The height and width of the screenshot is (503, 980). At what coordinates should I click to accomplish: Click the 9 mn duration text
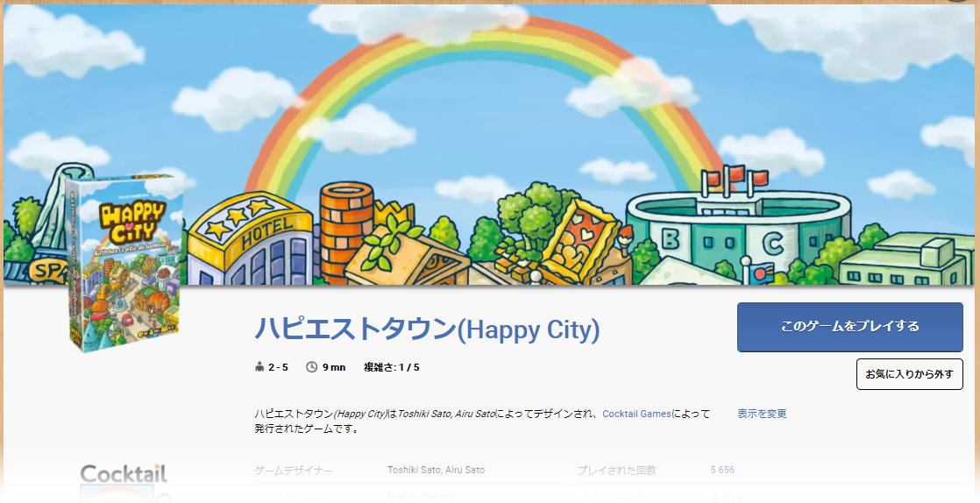pyautogui.click(x=334, y=367)
